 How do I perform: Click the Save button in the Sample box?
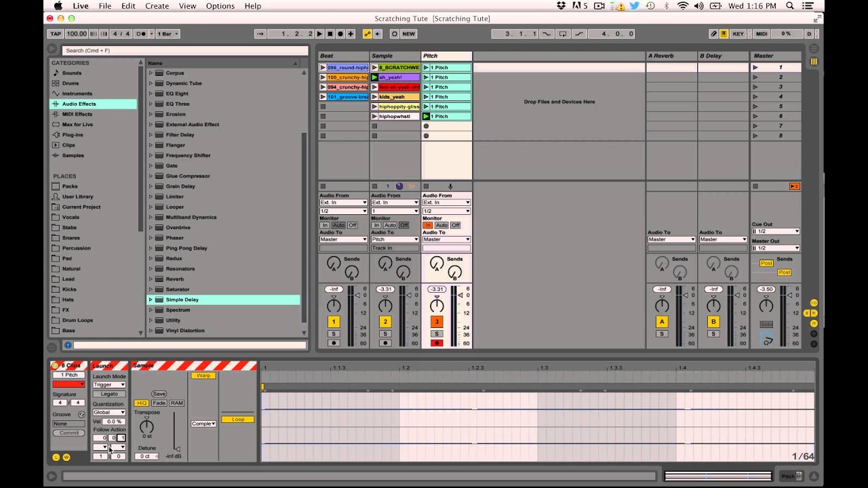[159, 394]
